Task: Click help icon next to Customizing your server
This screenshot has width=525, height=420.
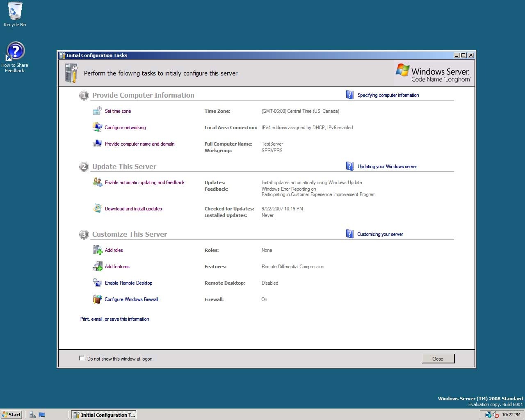Action: click(x=350, y=234)
